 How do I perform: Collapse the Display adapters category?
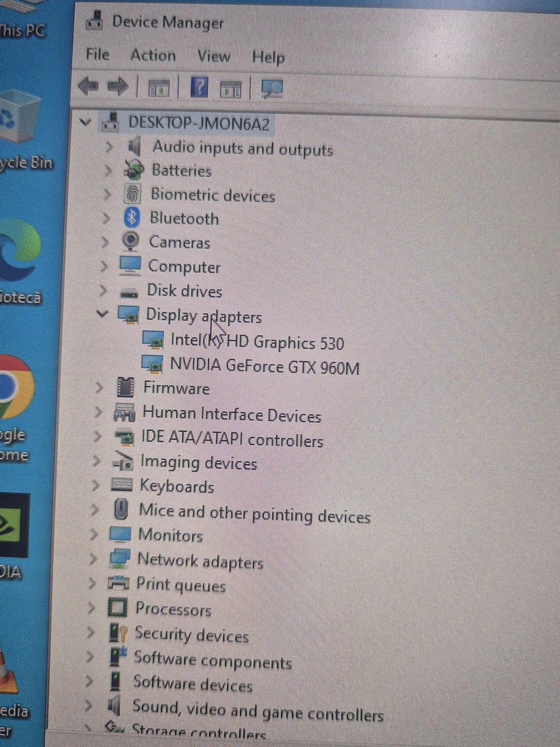coord(102,313)
